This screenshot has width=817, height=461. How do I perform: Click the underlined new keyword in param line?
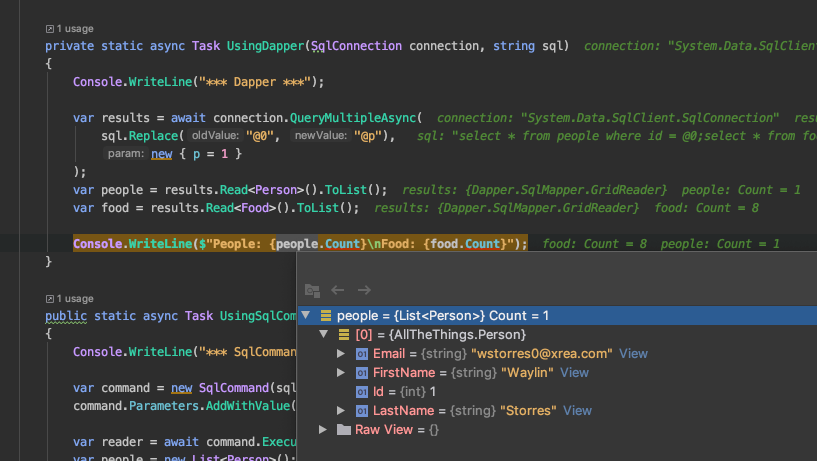[x=162, y=154]
